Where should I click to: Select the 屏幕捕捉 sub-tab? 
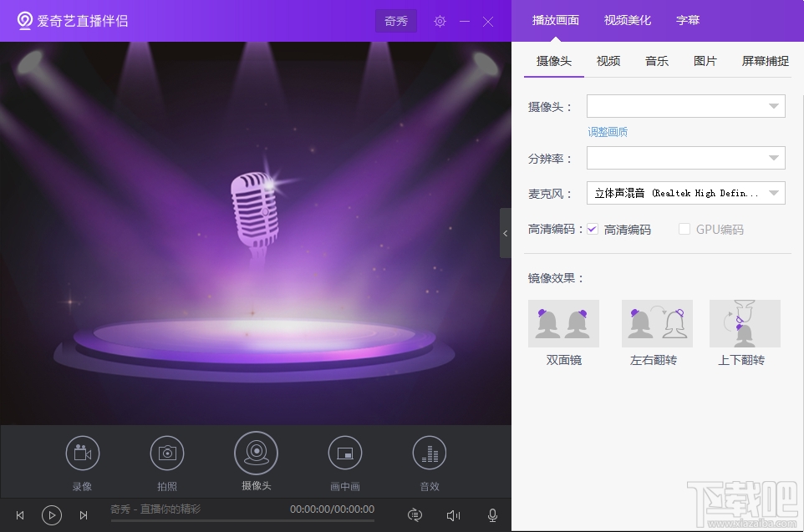(x=765, y=62)
